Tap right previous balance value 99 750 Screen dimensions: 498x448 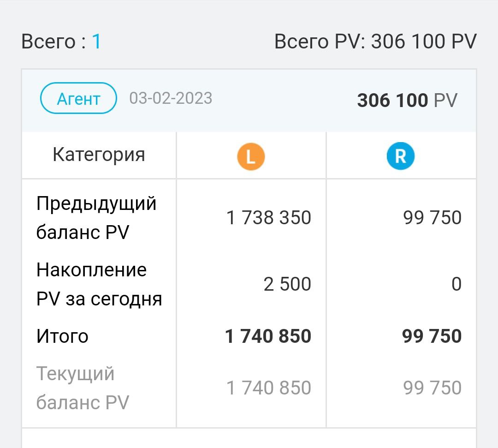coord(432,218)
